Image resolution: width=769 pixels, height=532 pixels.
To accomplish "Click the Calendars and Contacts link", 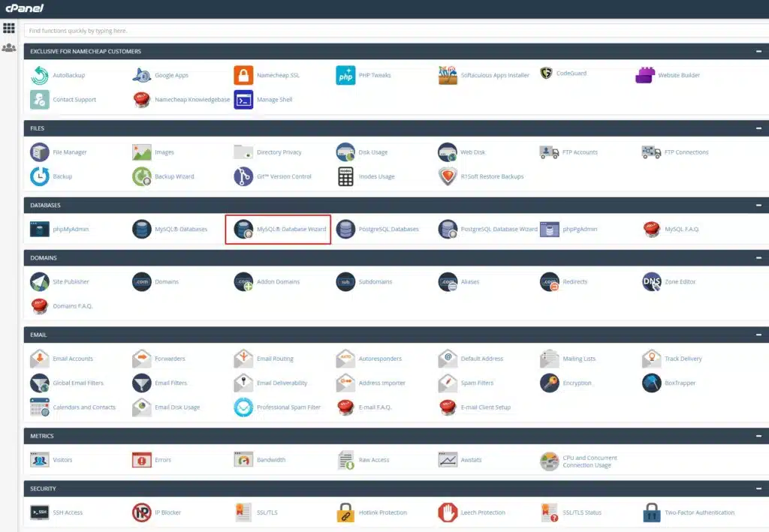I will pos(84,407).
